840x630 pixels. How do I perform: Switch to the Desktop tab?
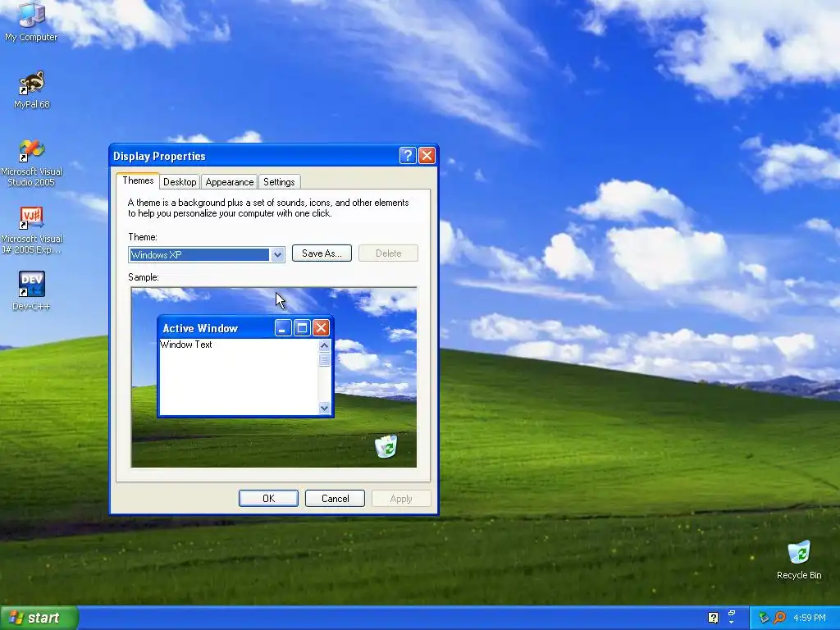180,182
